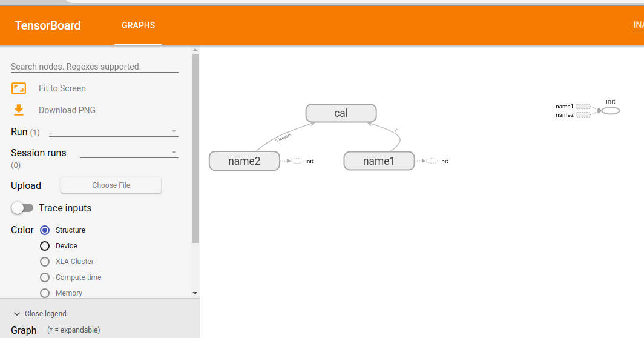This screenshot has height=338, width=644.
Task: Open the Run dropdown
Action: pyautogui.click(x=113, y=131)
